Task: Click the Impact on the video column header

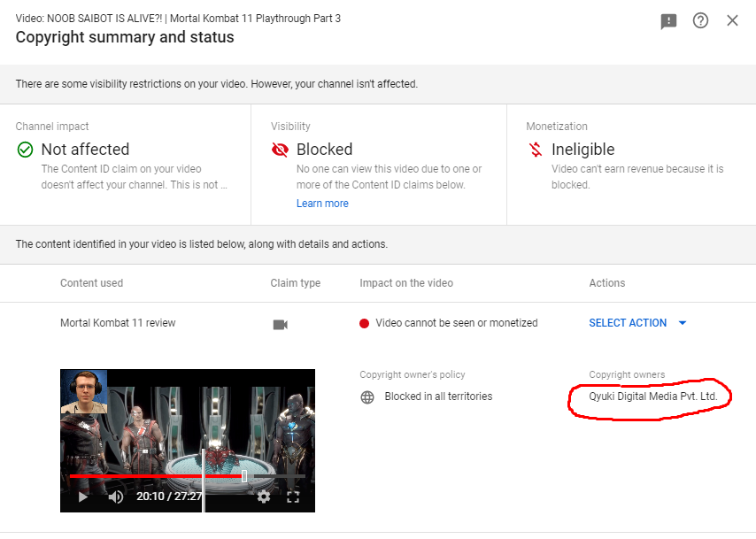Action: (x=406, y=283)
